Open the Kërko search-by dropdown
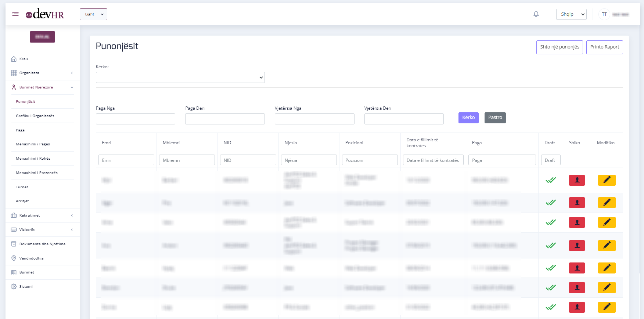Viewport: 644px width, 319px height. coord(180,77)
